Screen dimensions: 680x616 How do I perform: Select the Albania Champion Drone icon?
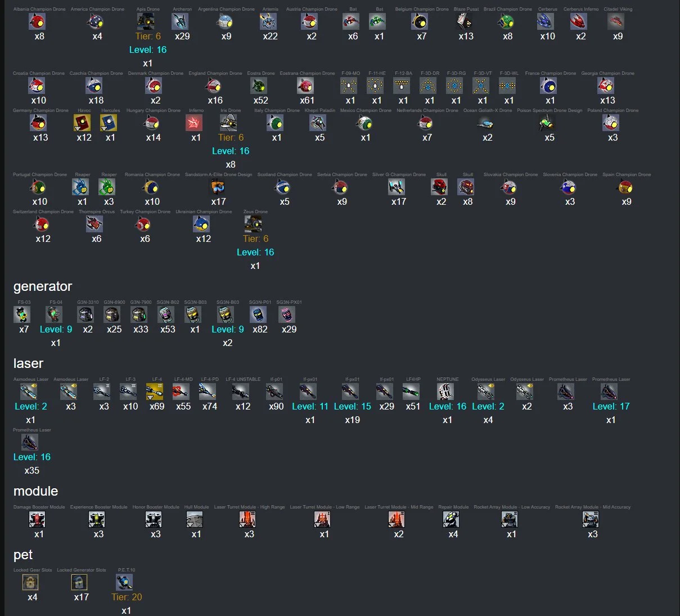click(x=37, y=21)
